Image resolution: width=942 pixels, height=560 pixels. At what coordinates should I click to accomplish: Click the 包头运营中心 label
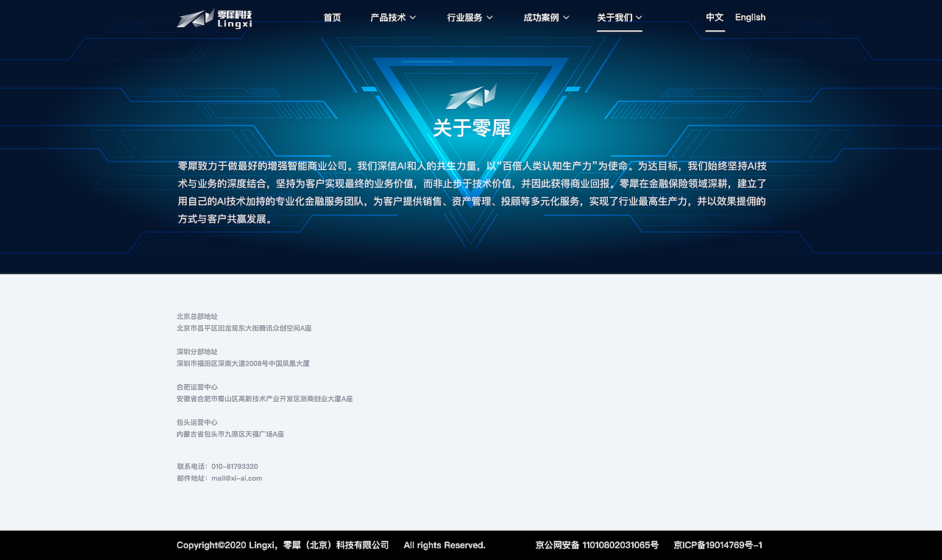[197, 422]
